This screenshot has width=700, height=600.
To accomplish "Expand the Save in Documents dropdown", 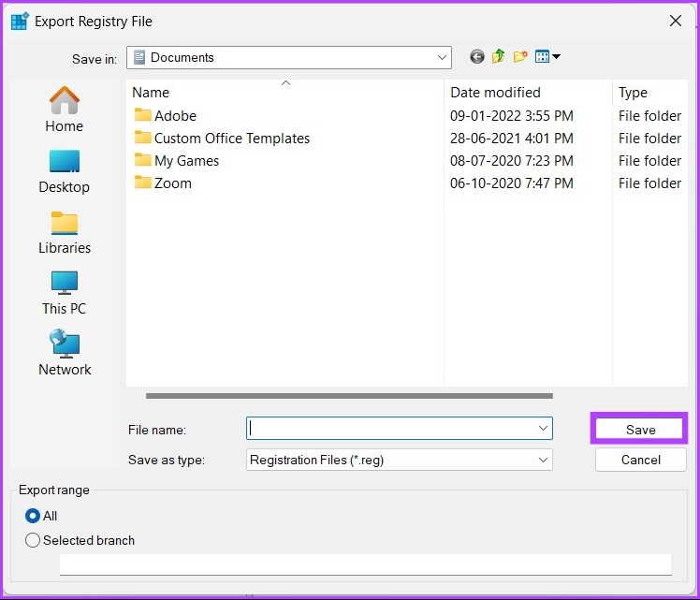I will [289, 58].
